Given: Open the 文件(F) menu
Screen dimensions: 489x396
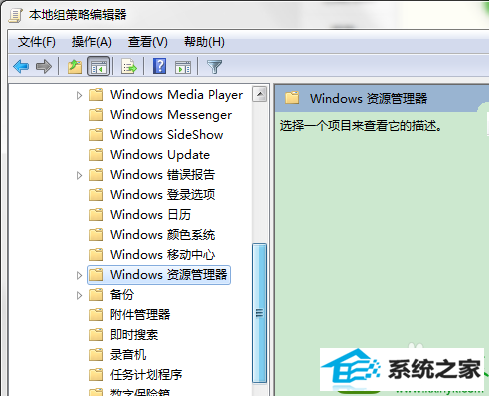Looking at the screenshot, I should coord(37,42).
